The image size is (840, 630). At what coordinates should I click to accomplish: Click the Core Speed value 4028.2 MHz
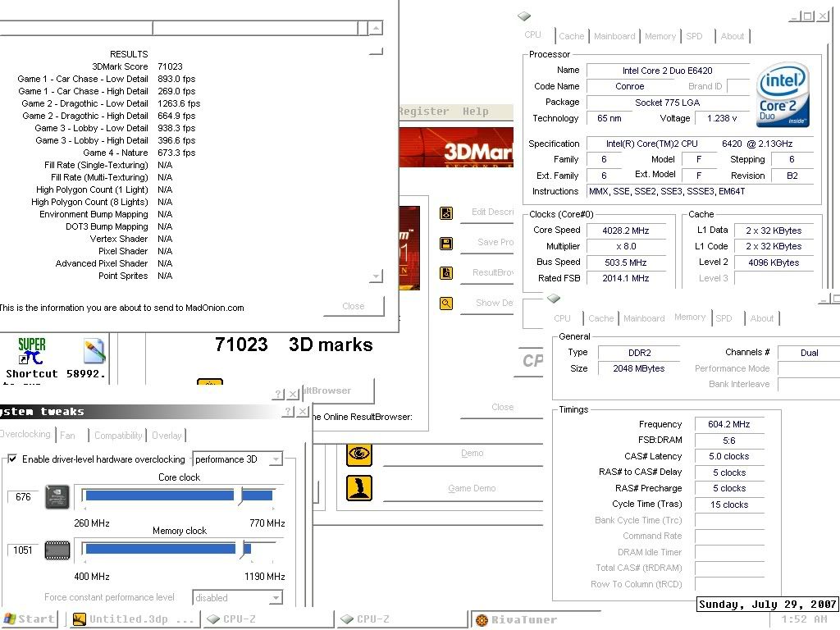626,231
